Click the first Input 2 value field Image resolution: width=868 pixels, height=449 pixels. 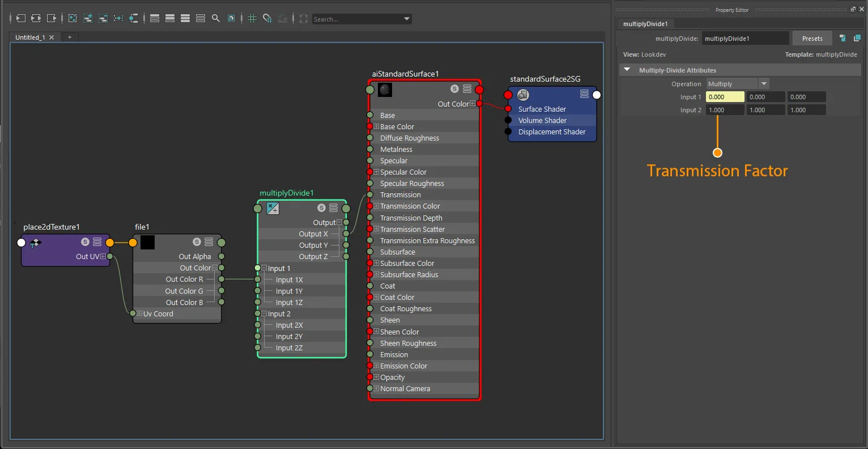[725, 110]
